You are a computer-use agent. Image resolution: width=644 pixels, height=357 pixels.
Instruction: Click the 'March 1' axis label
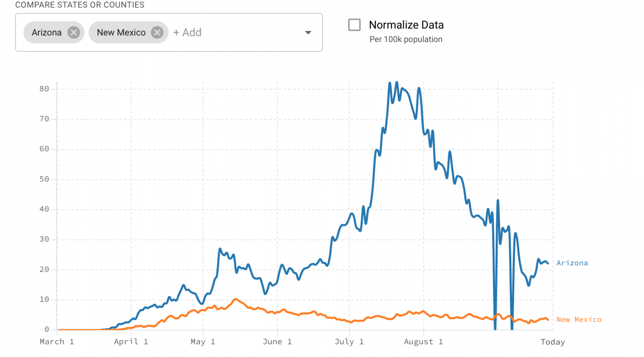[57, 342]
